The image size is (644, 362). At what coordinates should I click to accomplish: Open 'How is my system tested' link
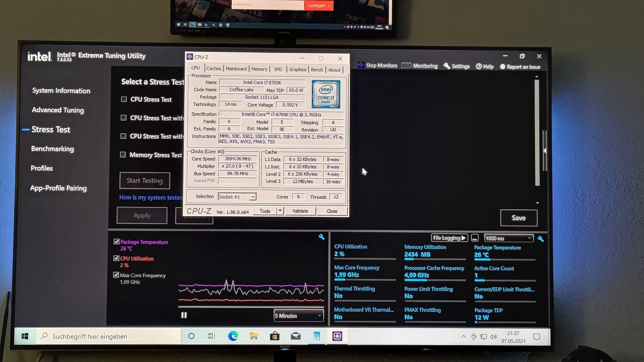click(151, 197)
